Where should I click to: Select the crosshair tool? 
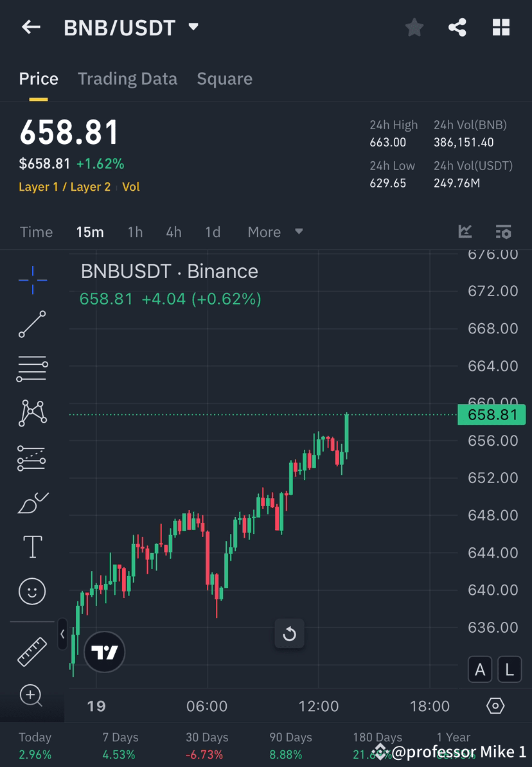coord(32,279)
